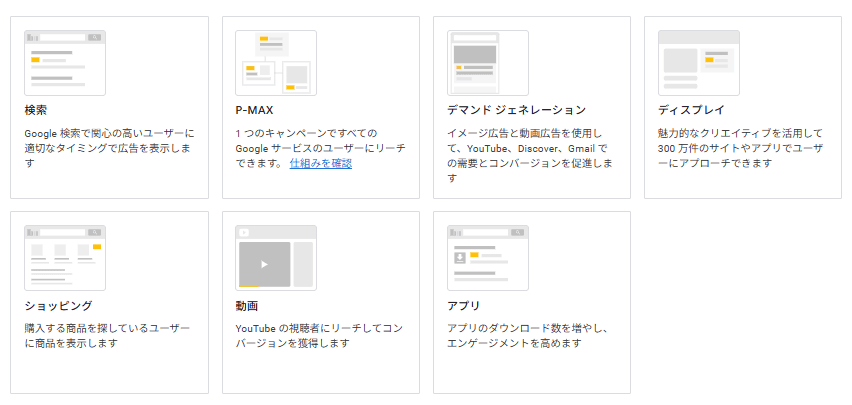
Task: Open the 仕組みを確認 link
Action: tap(321, 164)
